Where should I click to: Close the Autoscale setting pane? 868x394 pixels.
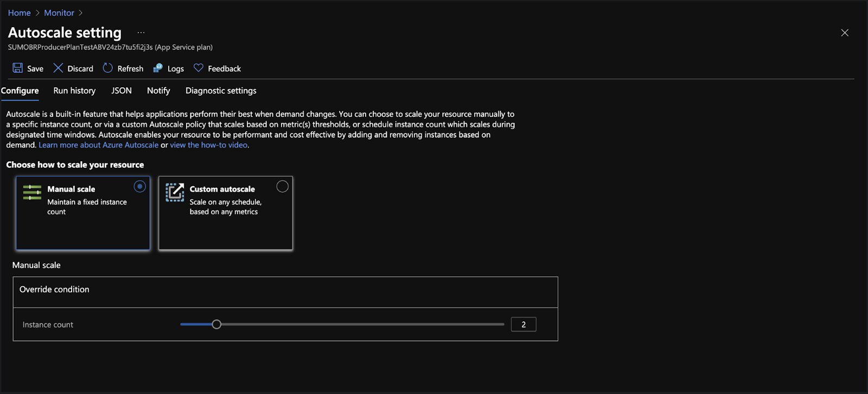pos(845,33)
